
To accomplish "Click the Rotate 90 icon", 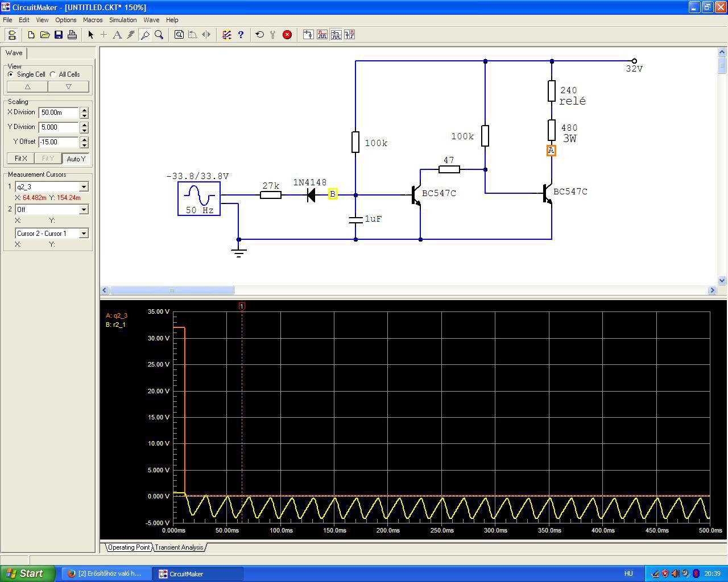I will point(193,35).
